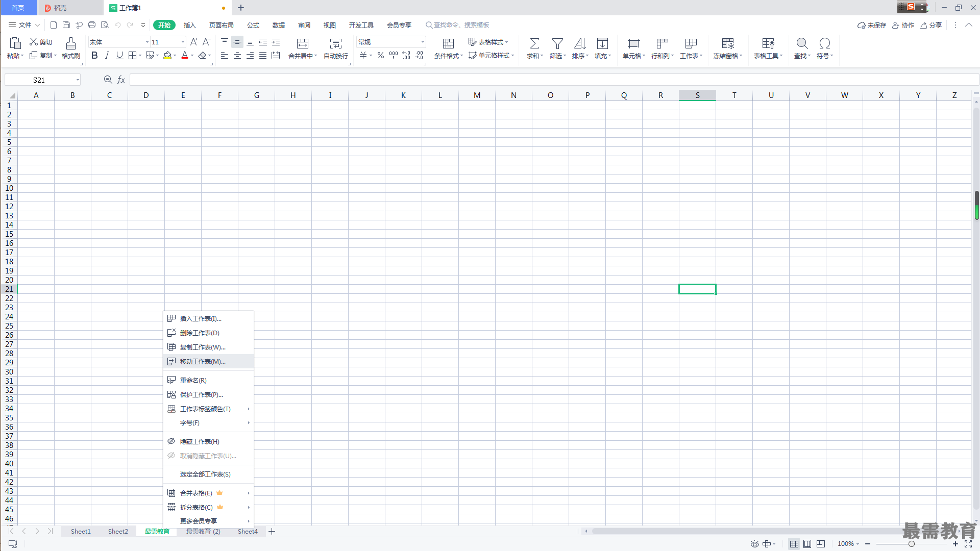Click the Print icon in quick access
This screenshot has width=980, height=551.
click(92, 24)
